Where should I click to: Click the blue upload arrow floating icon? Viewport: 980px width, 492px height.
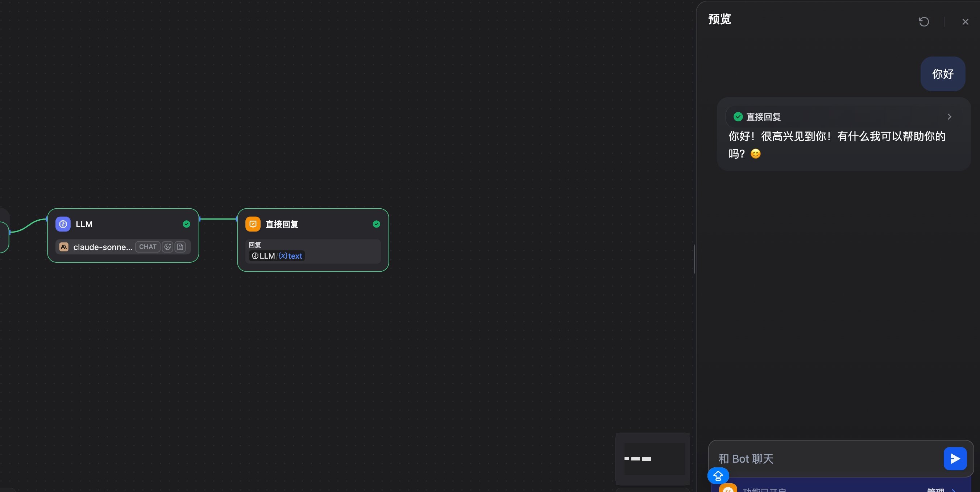click(718, 476)
